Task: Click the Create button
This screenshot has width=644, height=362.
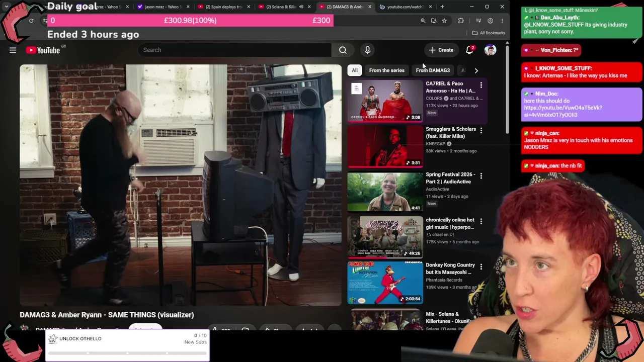Action: [441, 50]
